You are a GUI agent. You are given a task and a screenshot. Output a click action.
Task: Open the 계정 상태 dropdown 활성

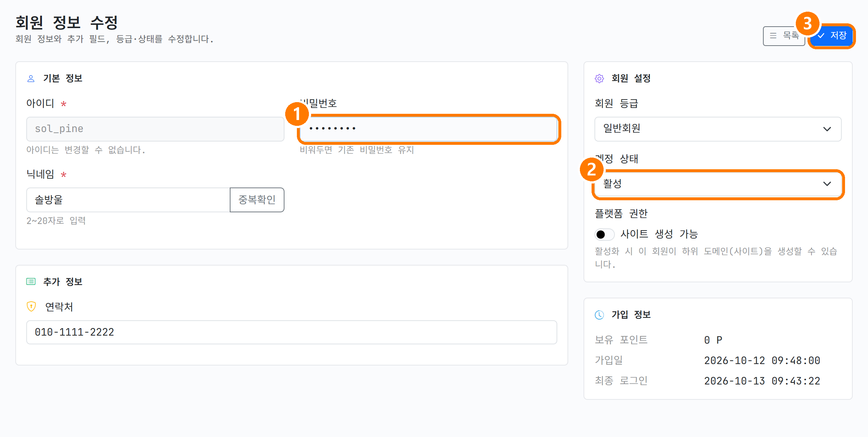tap(718, 184)
